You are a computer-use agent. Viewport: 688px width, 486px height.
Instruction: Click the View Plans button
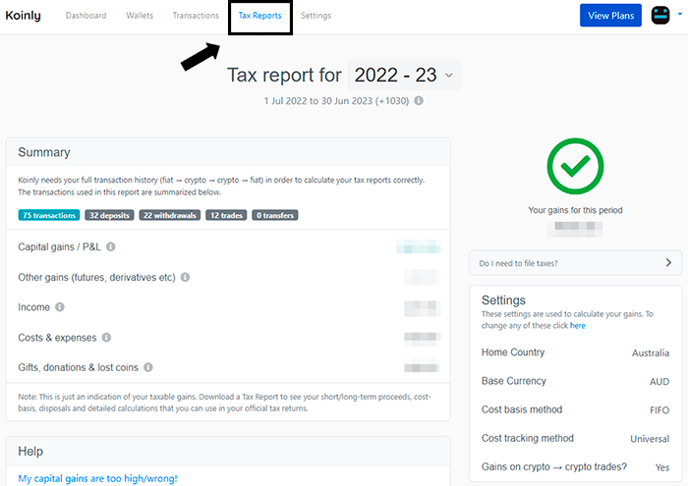(x=611, y=16)
